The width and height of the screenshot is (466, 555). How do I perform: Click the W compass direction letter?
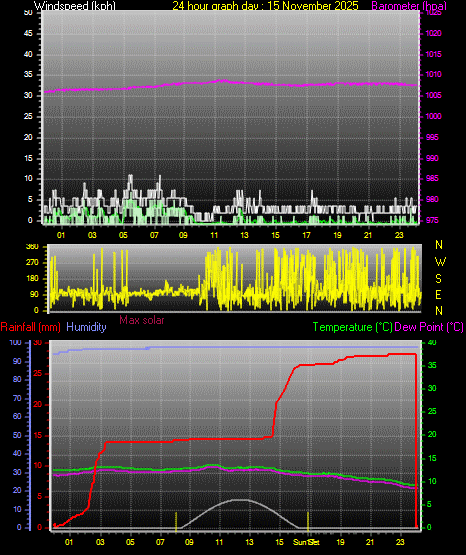(x=440, y=262)
